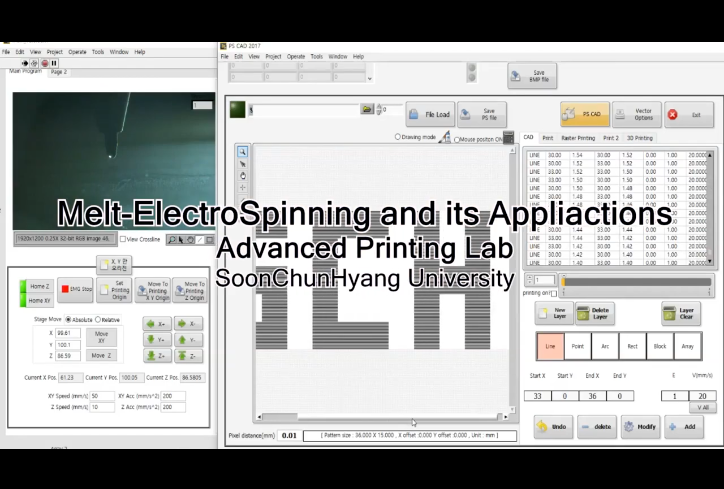724x489 pixels.
Task: Select the Absolute stage move option
Action: point(68,320)
